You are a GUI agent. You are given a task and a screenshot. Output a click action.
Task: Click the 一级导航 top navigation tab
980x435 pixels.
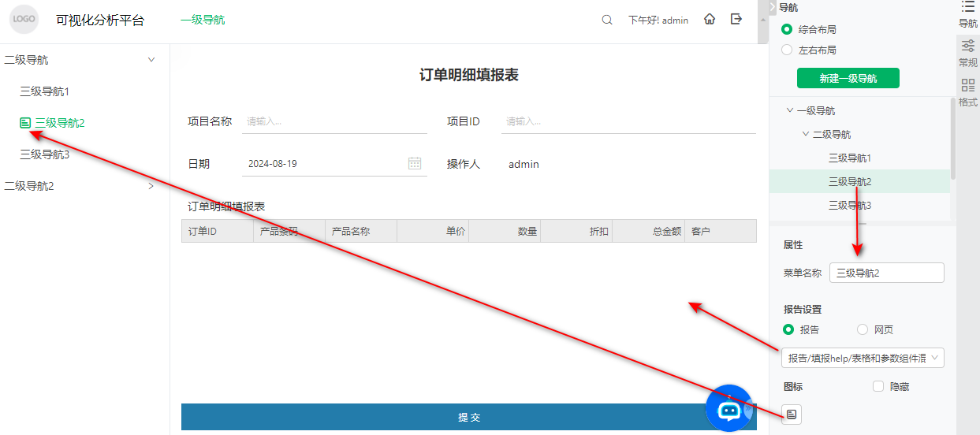pos(203,20)
